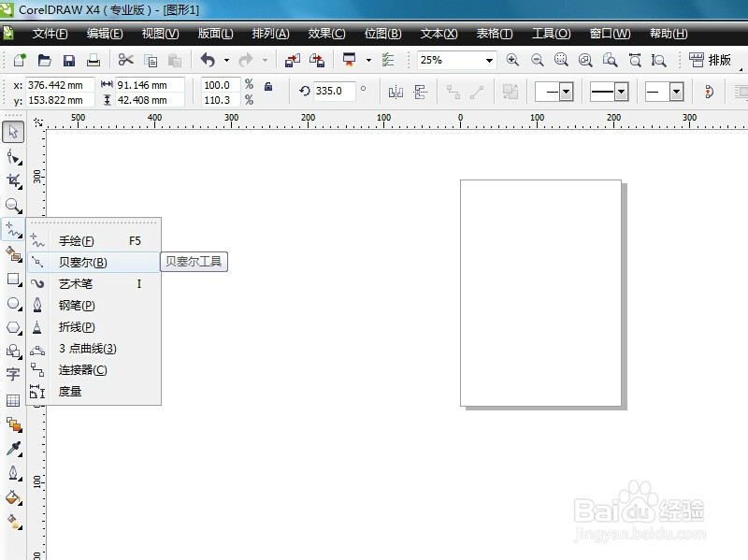The image size is (748, 560).
Task: Open the 25% zoom level dropdown
Action: tap(489, 61)
